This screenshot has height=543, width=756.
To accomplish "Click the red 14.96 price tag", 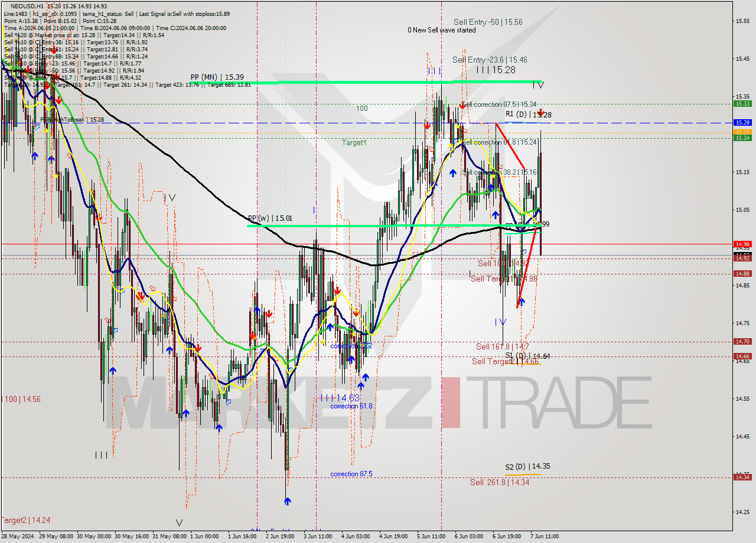I will (742, 243).
